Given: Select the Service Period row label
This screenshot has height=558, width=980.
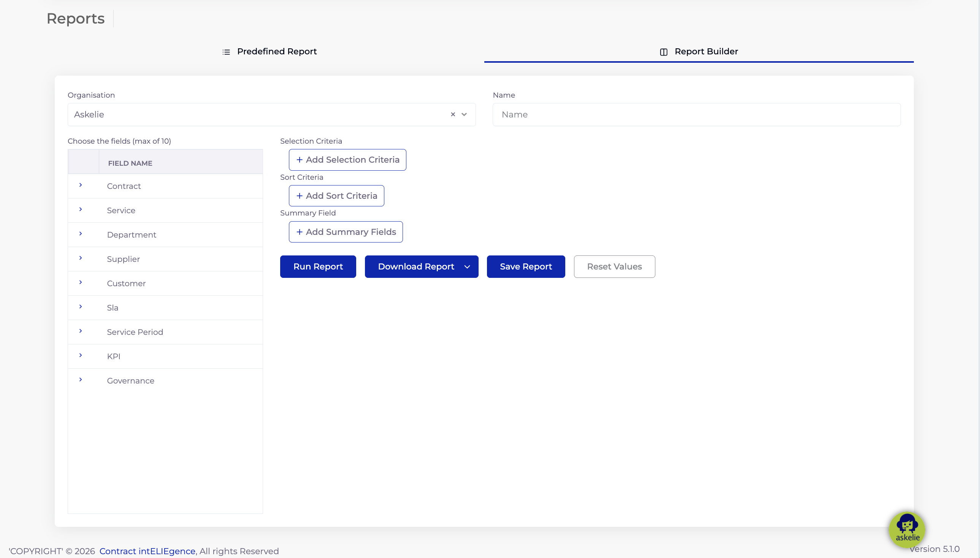Looking at the screenshot, I should pos(135,332).
